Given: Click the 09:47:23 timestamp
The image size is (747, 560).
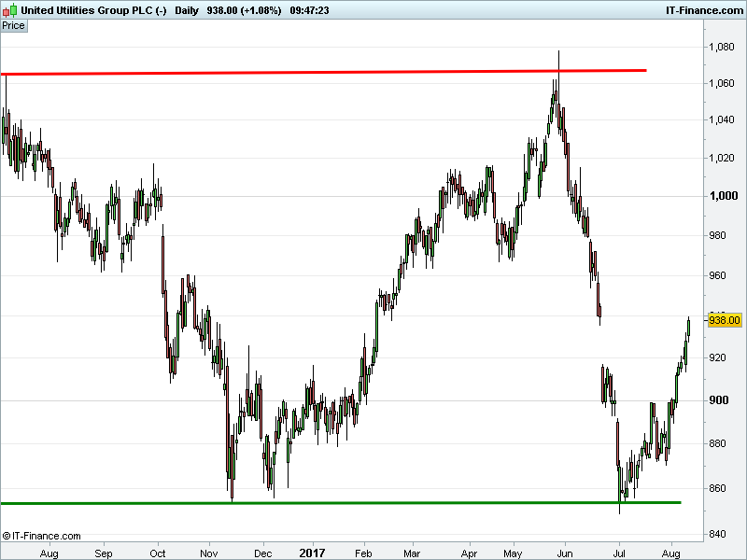Looking at the screenshot, I should (309, 10).
